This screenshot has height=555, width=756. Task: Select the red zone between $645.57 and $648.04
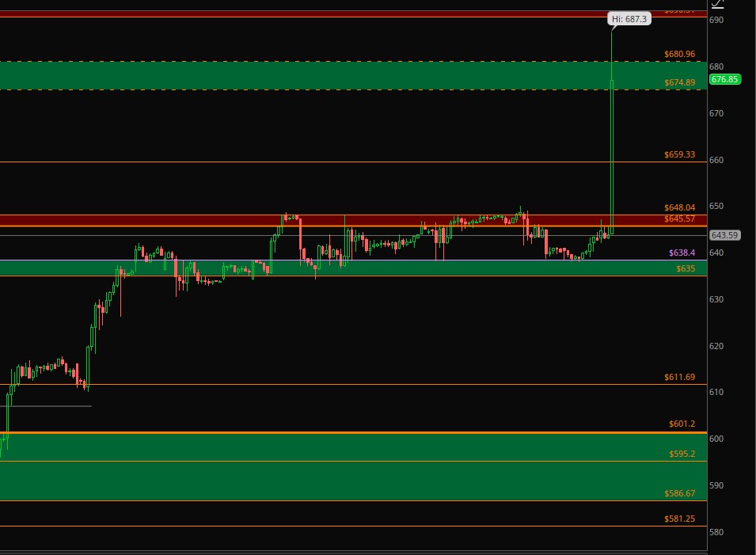tap(353, 221)
